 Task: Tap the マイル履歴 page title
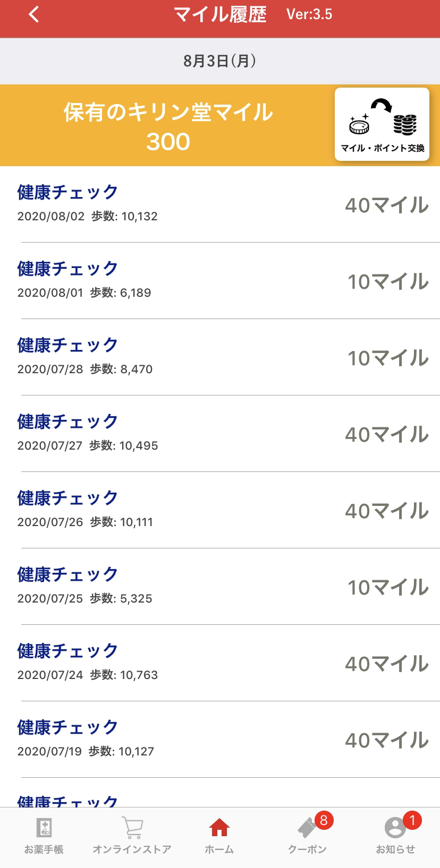tap(220, 14)
